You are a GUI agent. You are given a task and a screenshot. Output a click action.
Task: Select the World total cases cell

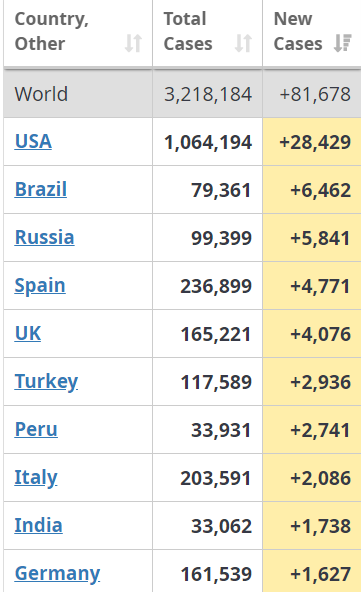(x=208, y=94)
